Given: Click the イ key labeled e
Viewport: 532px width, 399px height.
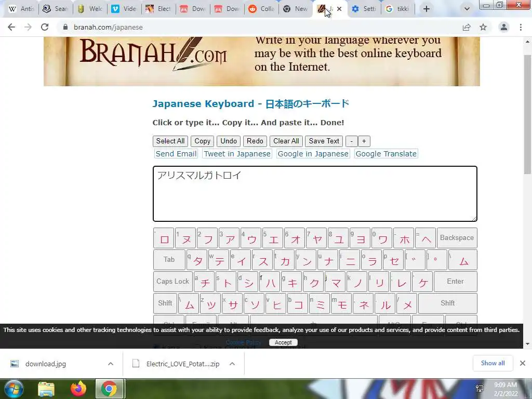Looking at the screenshot, I should pyautogui.click(x=240, y=260).
